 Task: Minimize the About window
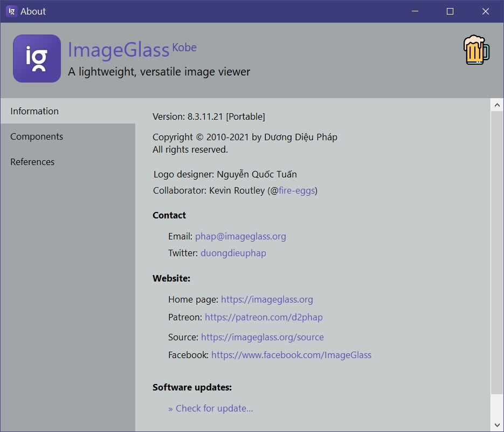click(415, 11)
